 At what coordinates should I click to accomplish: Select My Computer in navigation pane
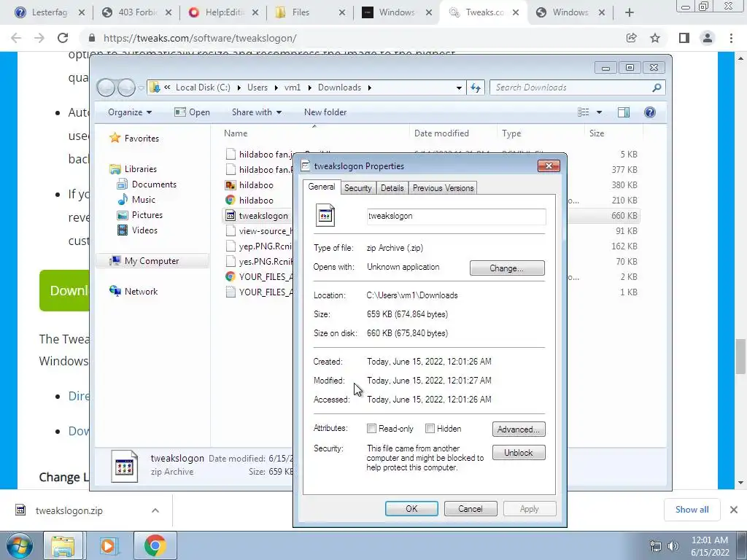click(152, 261)
